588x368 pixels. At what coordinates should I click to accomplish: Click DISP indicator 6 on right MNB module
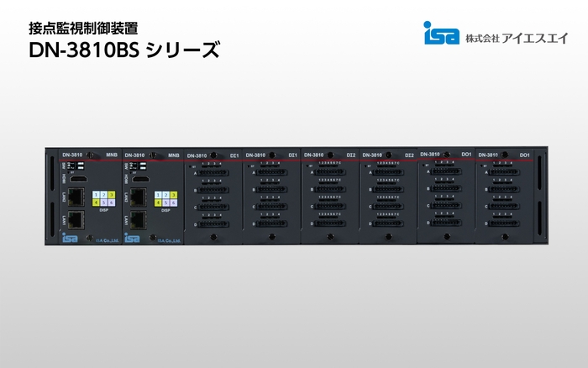[x=173, y=203]
